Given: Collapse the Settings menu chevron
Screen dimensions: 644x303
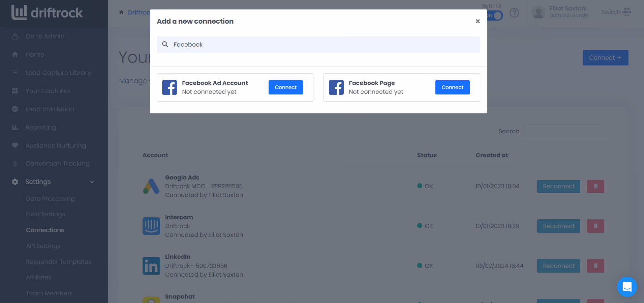Looking at the screenshot, I should (x=92, y=182).
